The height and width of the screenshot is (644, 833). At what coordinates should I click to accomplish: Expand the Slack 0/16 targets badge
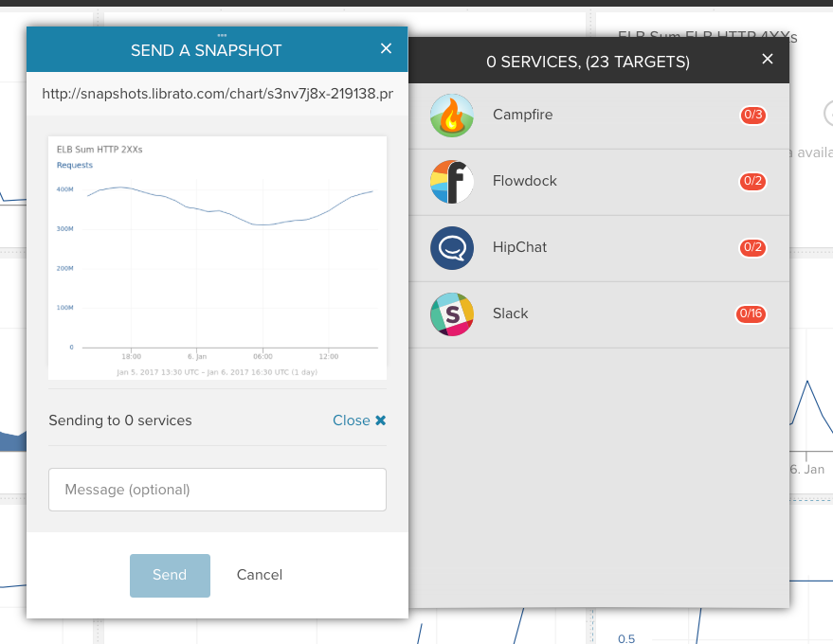pos(751,314)
